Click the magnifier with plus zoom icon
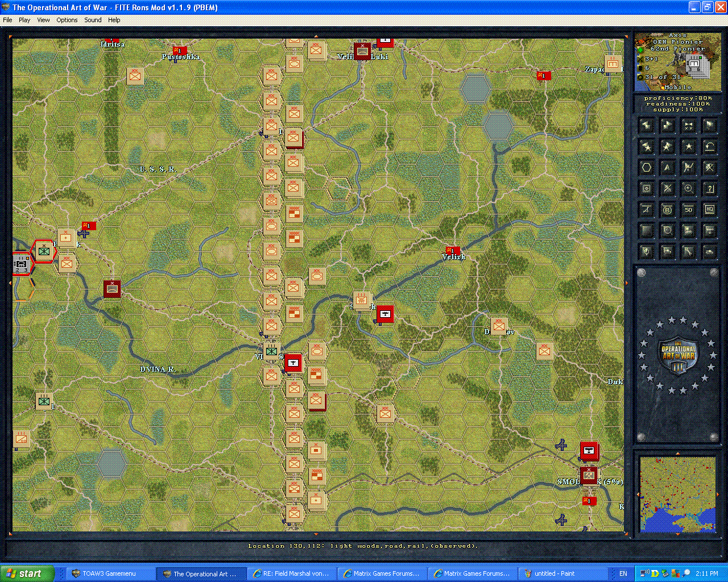The width and height of the screenshot is (728, 582). click(689, 189)
